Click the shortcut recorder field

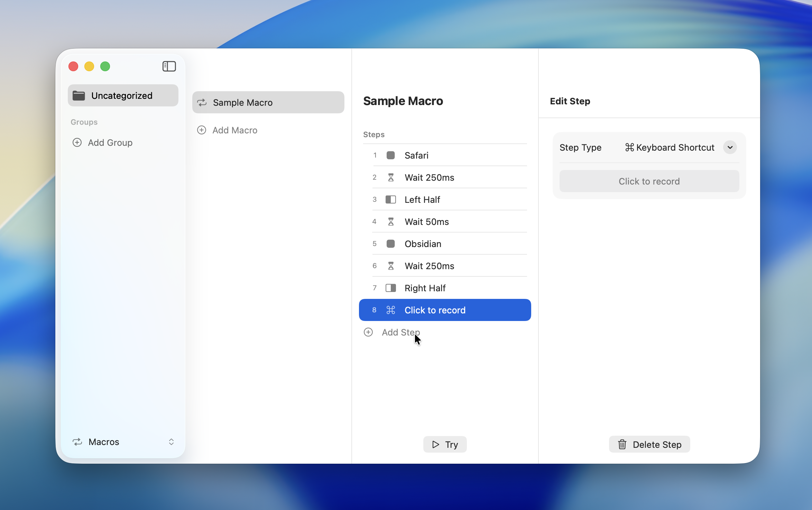click(x=649, y=181)
